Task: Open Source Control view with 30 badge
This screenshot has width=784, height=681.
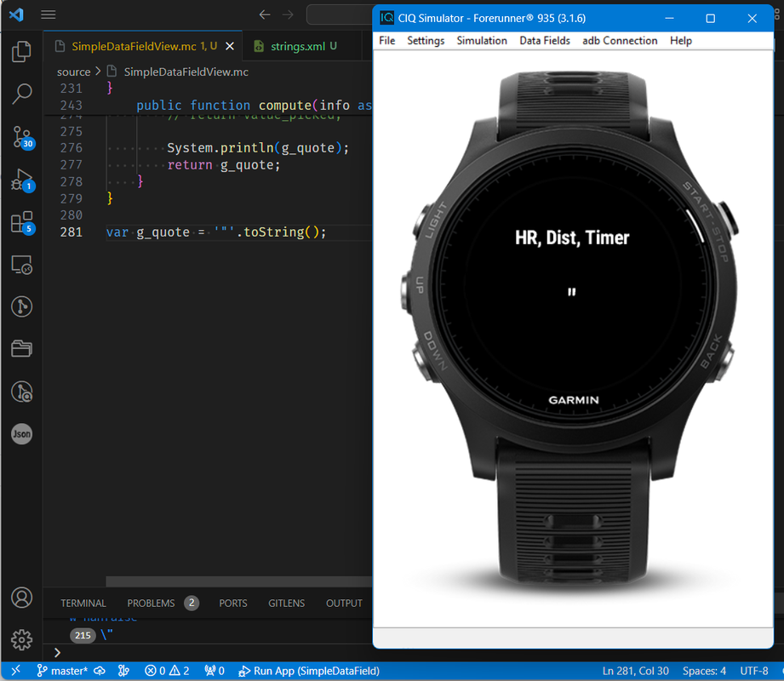Action: click(x=22, y=136)
